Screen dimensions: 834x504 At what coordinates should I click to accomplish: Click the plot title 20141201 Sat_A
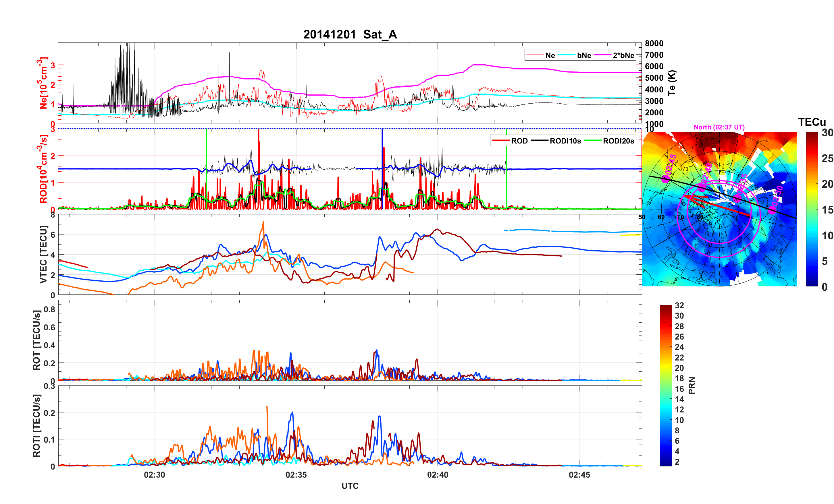pyautogui.click(x=350, y=34)
